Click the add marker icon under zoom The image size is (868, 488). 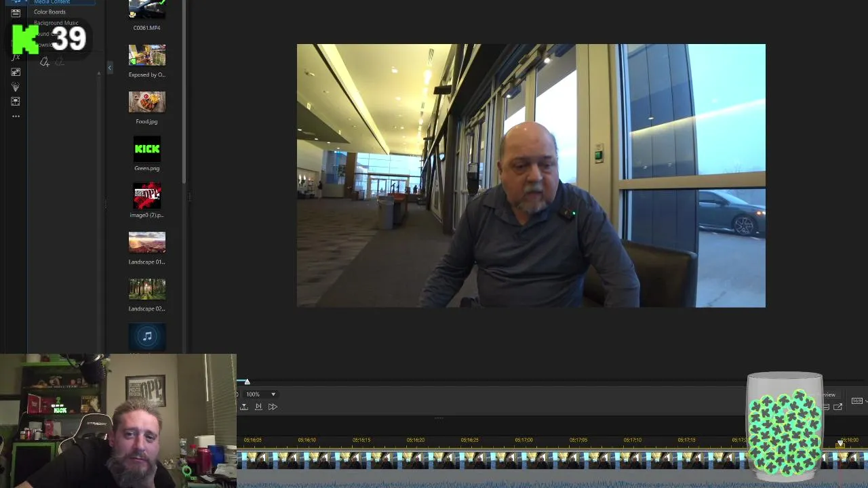point(244,407)
